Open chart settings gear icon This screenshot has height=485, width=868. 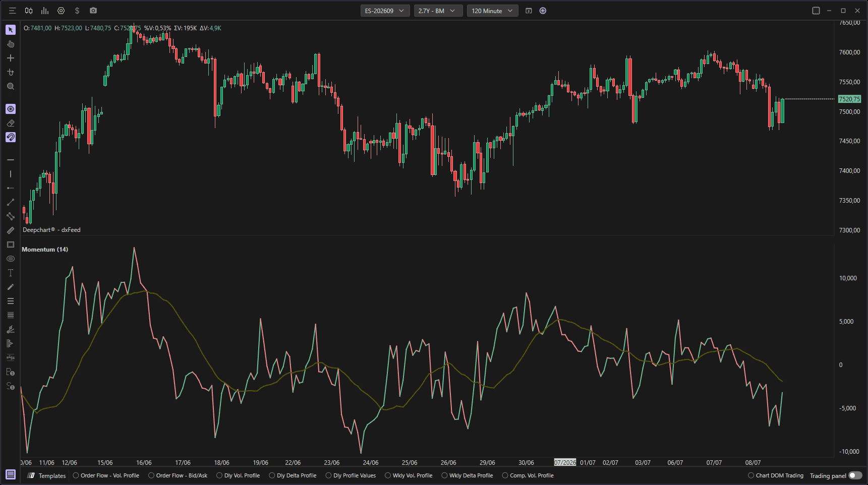coord(61,11)
